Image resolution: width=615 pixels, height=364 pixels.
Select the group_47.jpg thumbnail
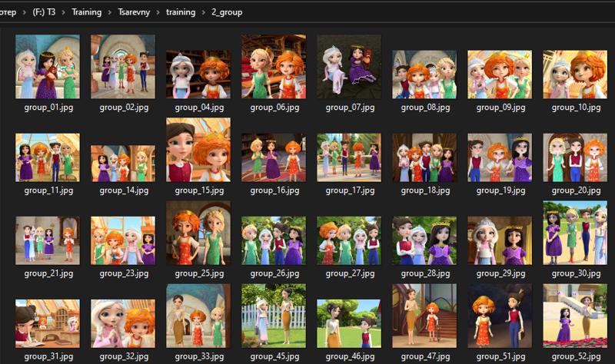[x=424, y=316]
